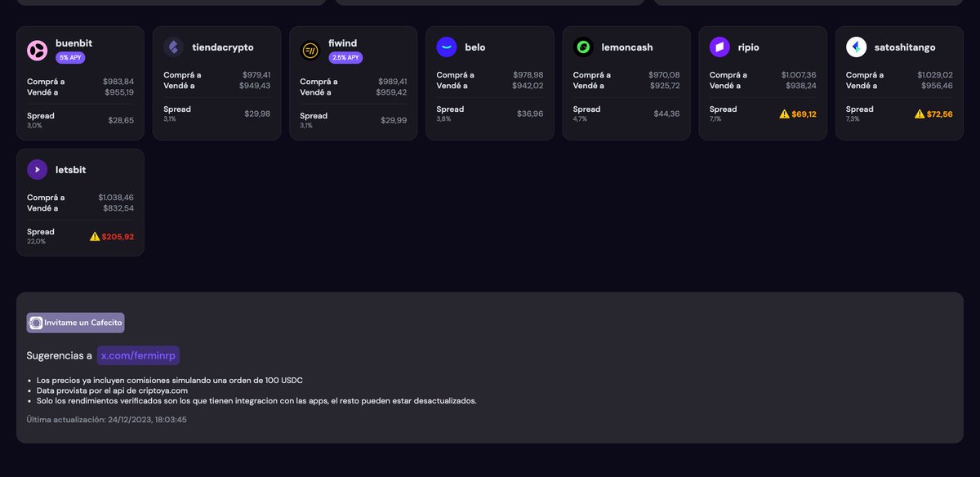This screenshot has height=477, width=980.
Task: Click the letsbit spread warning triangle
Action: coord(95,237)
